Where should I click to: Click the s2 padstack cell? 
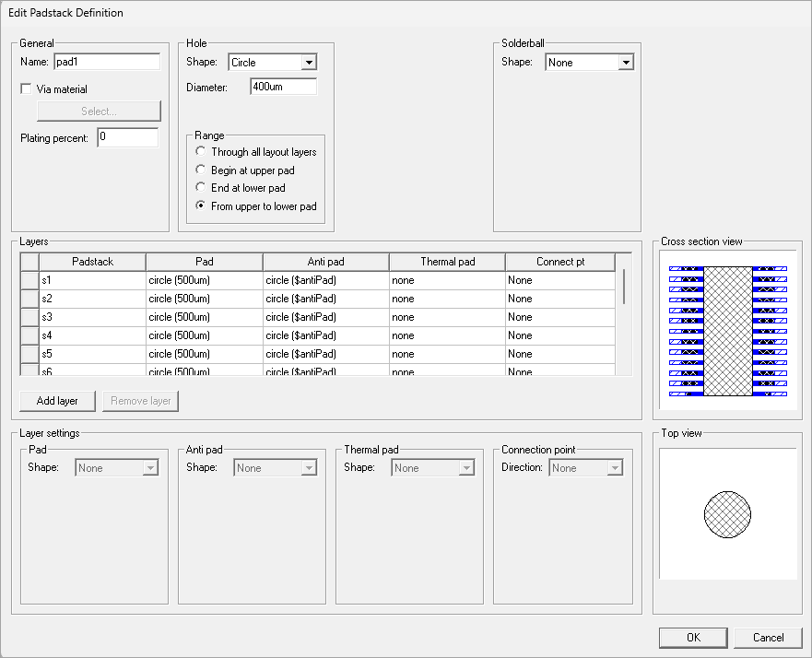tap(93, 299)
